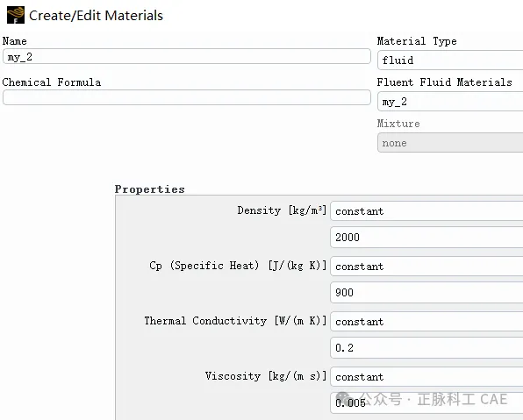
Task: Open the Cp Specific Heat method dropdown
Action: click(x=426, y=267)
